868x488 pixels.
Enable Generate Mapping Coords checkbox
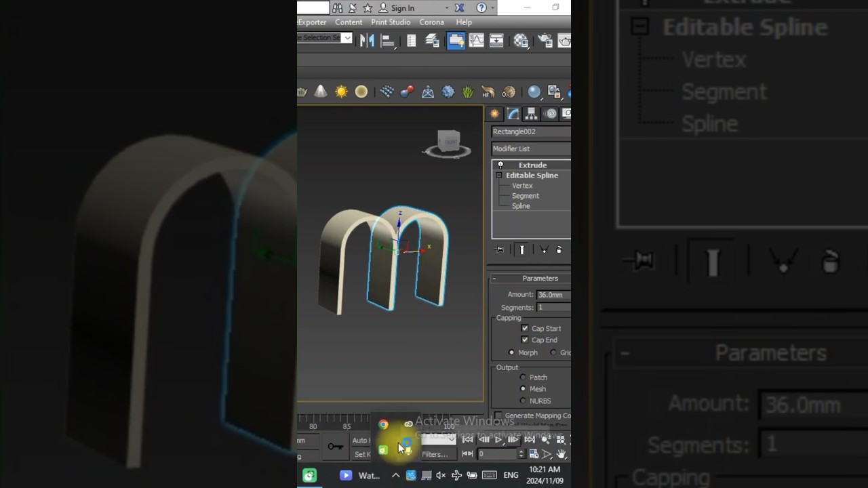click(x=498, y=415)
